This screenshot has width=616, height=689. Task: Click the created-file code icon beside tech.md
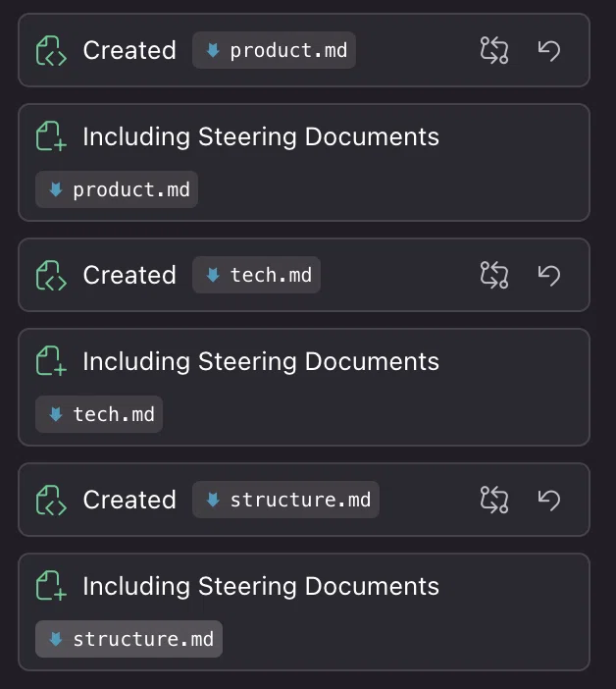[51, 276]
